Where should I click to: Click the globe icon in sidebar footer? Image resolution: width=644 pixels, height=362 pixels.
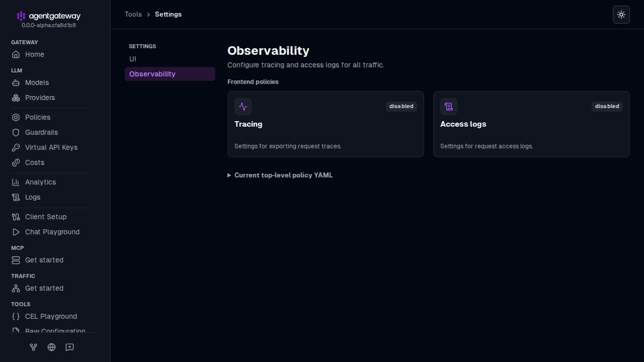(x=51, y=347)
